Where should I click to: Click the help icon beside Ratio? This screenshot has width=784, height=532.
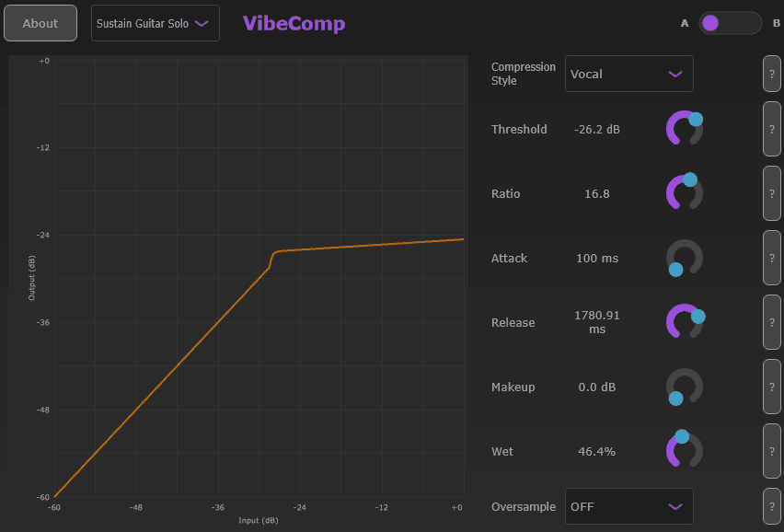coord(771,193)
